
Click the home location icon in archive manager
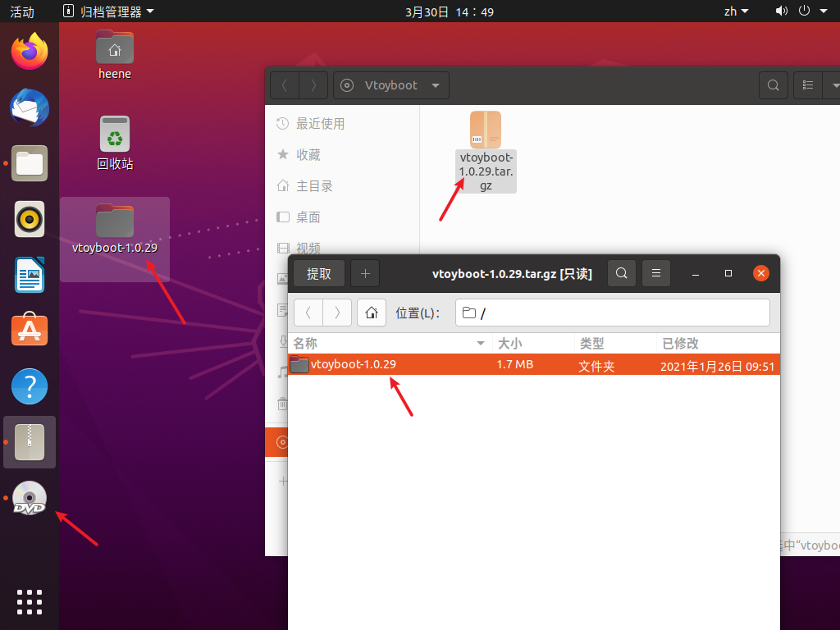tap(372, 313)
